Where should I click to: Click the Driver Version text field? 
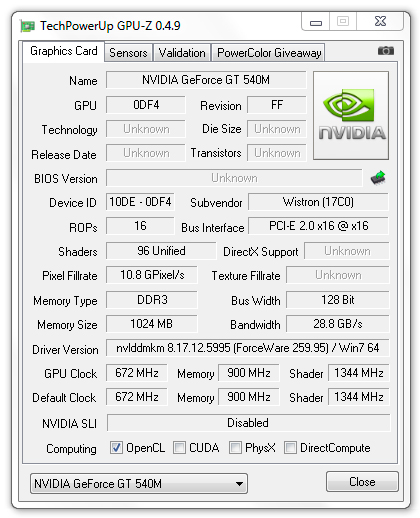click(x=248, y=348)
